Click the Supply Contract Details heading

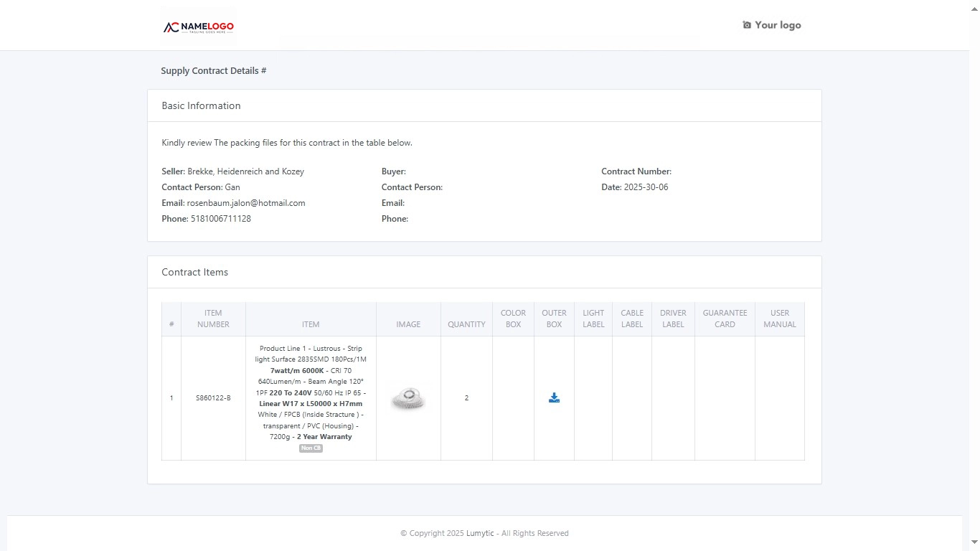pyautogui.click(x=214, y=70)
